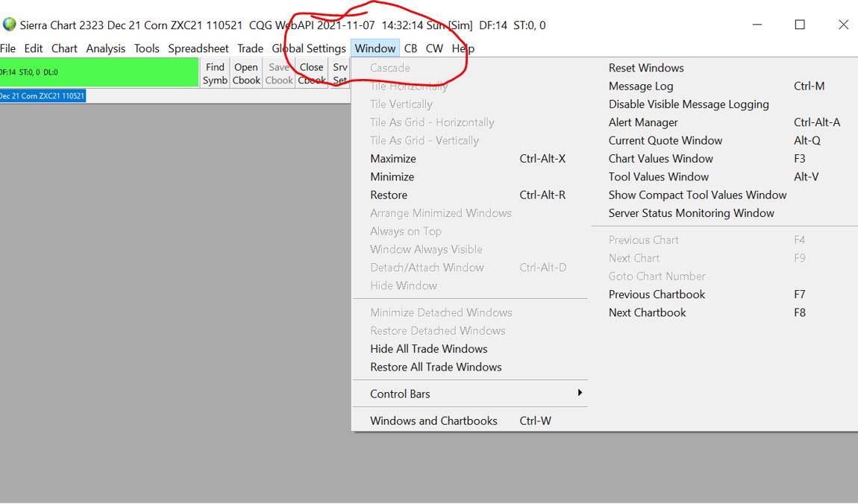Click the Open Cbook toolbar button
This screenshot has height=504, width=858.
(246, 73)
